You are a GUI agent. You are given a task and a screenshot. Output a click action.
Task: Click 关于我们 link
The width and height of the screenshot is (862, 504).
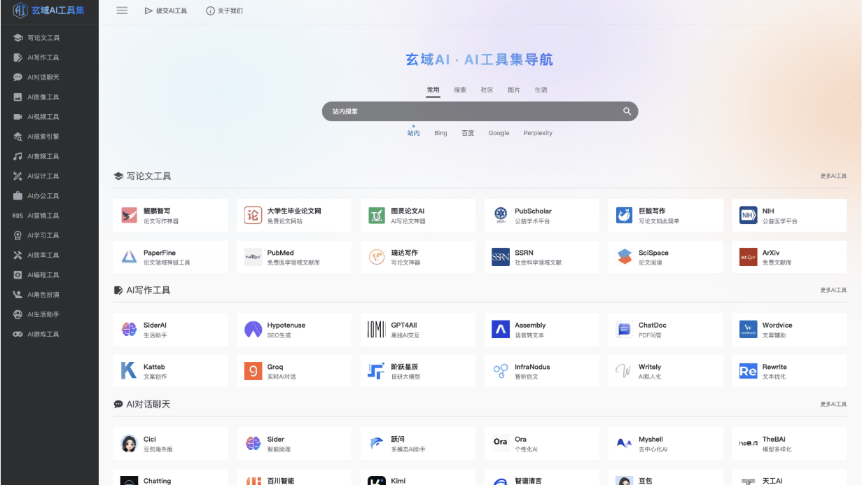coord(225,10)
